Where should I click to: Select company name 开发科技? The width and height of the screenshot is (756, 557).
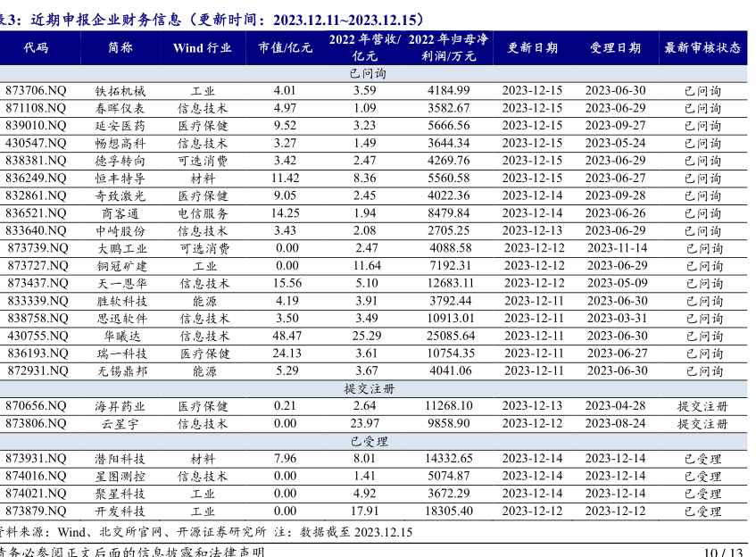point(120,511)
